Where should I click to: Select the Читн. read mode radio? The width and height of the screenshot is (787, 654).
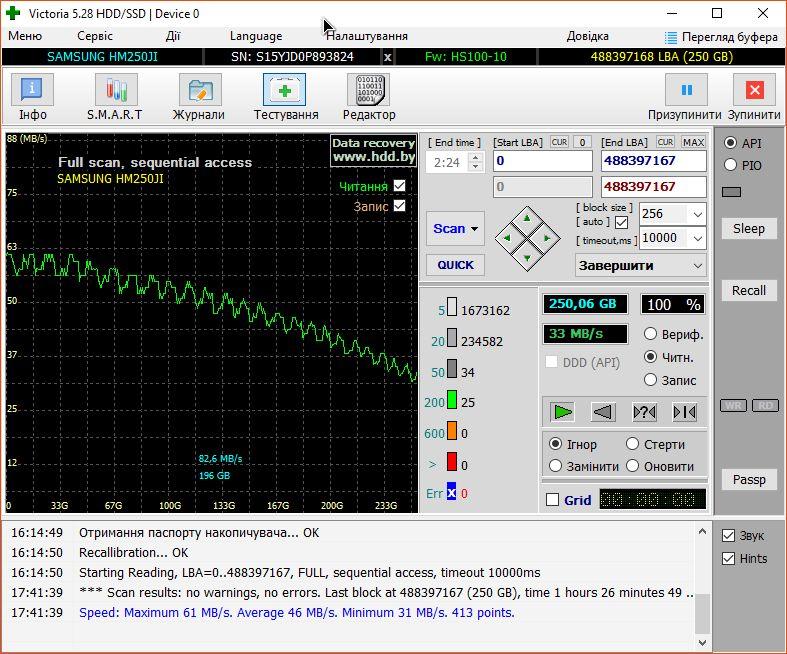pos(650,357)
